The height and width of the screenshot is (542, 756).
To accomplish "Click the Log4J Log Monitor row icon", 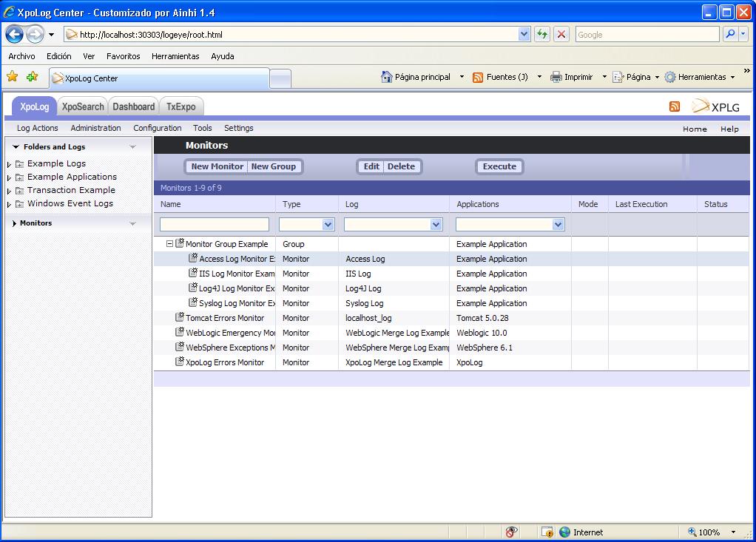I will coord(193,288).
